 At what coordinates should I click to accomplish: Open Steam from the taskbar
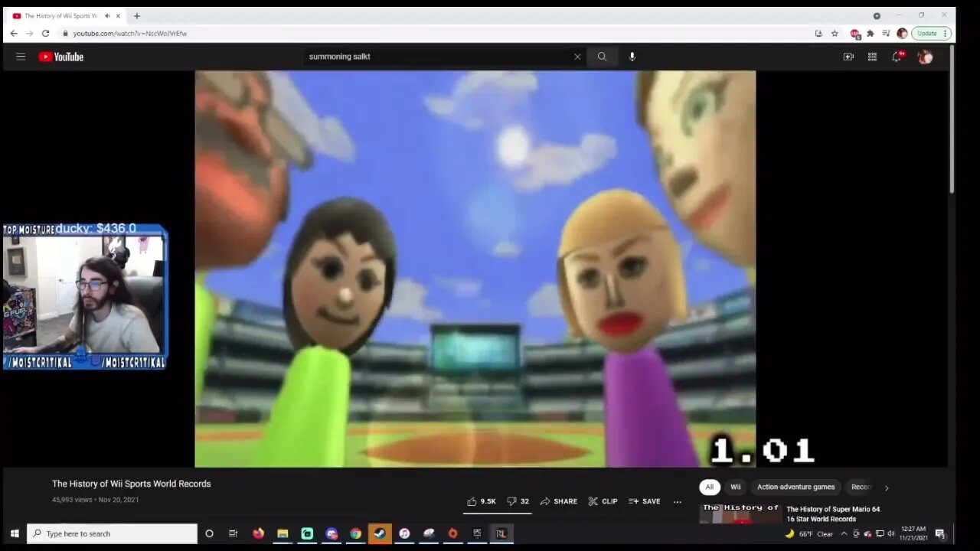tap(380, 533)
